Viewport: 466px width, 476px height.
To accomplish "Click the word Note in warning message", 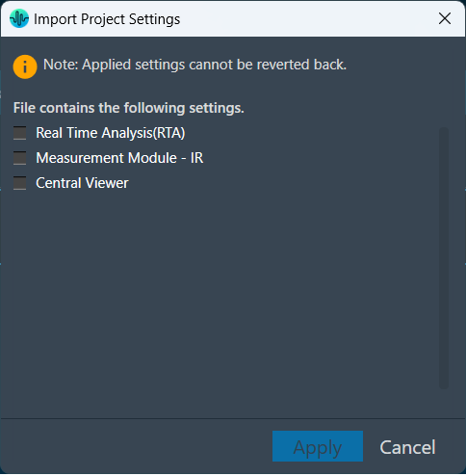I will click(59, 65).
